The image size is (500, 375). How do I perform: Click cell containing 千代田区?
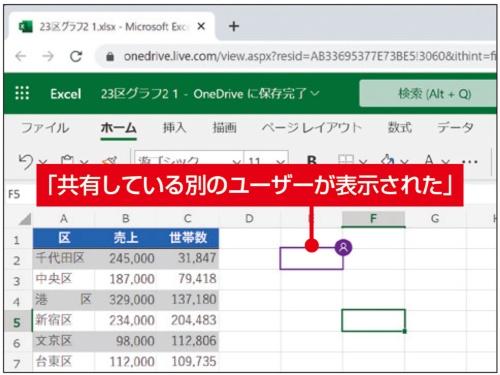click(64, 259)
